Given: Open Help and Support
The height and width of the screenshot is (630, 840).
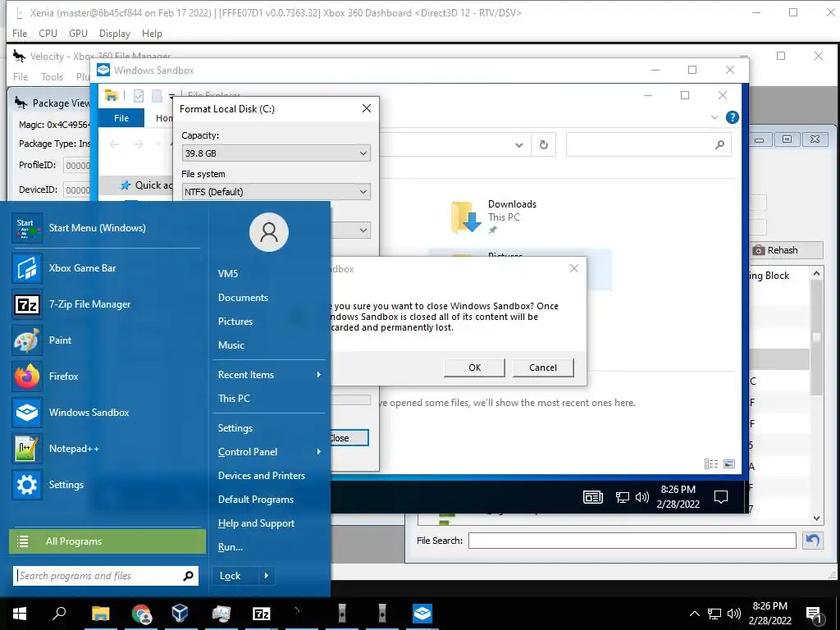Looking at the screenshot, I should click(x=256, y=523).
